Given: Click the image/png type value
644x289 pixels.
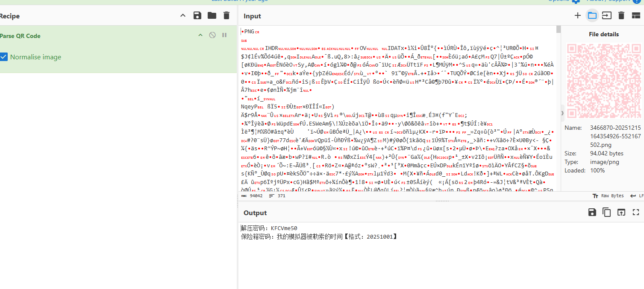Looking at the screenshot, I should 605,162.
